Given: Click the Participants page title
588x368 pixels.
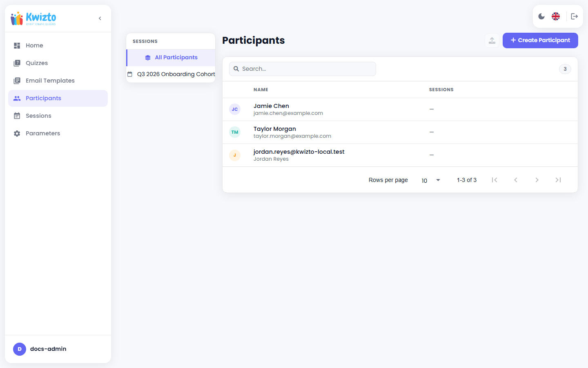Looking at the screenshot, I should click(x=254, y=40).
